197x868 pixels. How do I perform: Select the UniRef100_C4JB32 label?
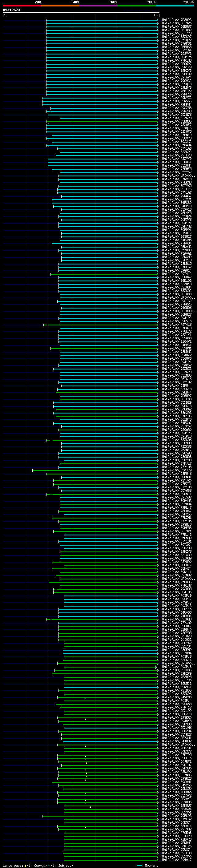(176, 741)
